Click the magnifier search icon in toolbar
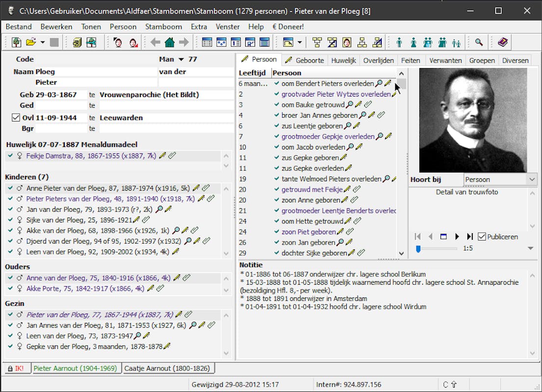The width and height of the screenshot is (542, 392). click(479, 43)
